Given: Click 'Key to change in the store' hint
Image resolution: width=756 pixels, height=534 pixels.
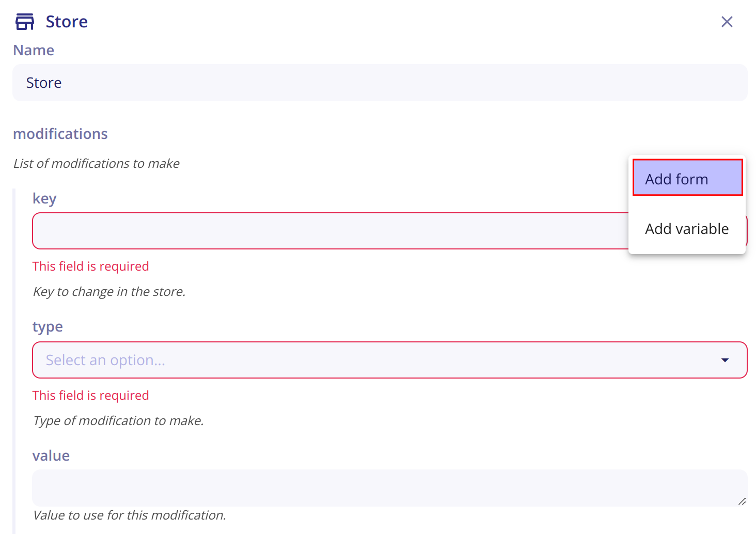Looking at the screenshot, I should tap(109, 292).
